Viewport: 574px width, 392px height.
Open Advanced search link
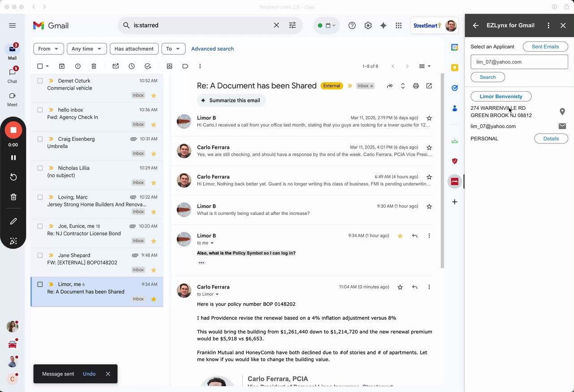click(x=213, y=49)
